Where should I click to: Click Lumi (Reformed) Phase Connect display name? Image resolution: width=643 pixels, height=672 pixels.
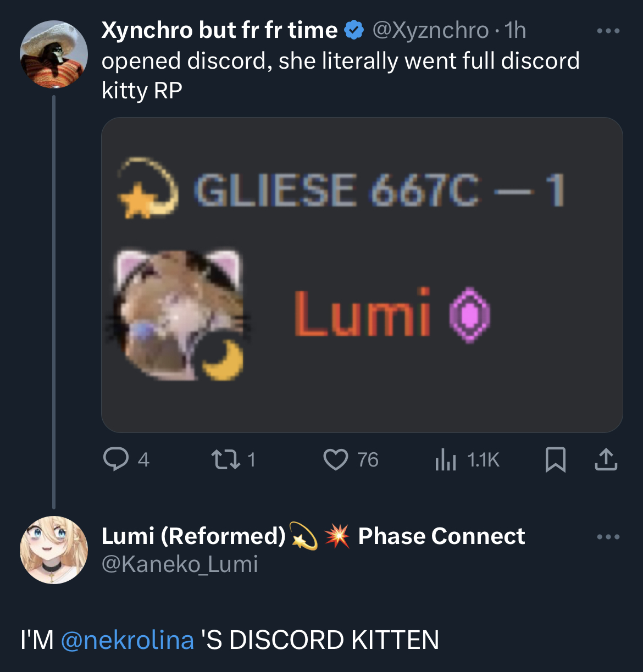point(313,536)
